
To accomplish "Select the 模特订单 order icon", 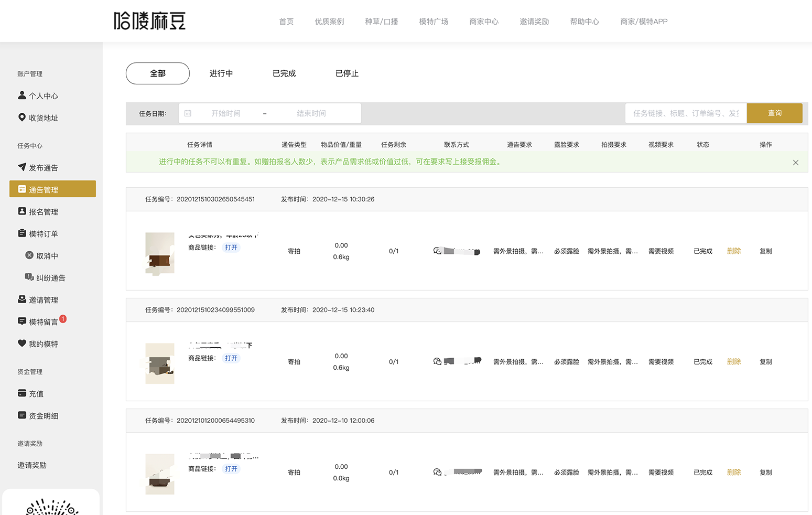I will [21, 233].
